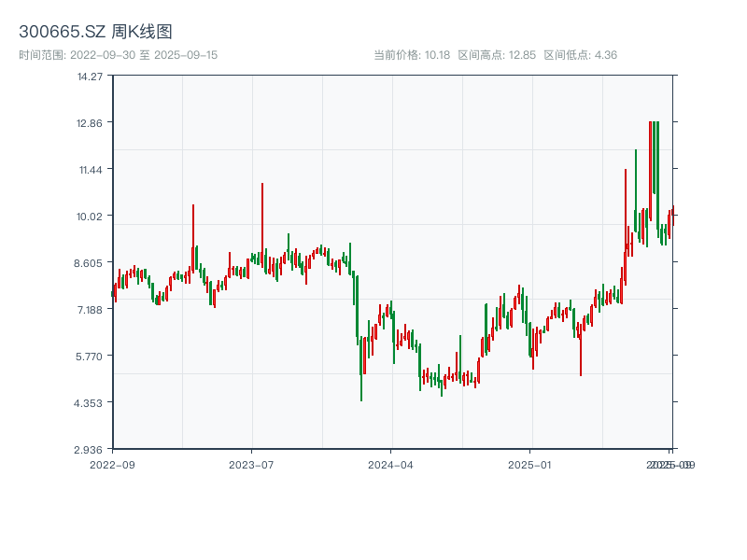Click the 12.86 y-axis price label

point(90,122)
